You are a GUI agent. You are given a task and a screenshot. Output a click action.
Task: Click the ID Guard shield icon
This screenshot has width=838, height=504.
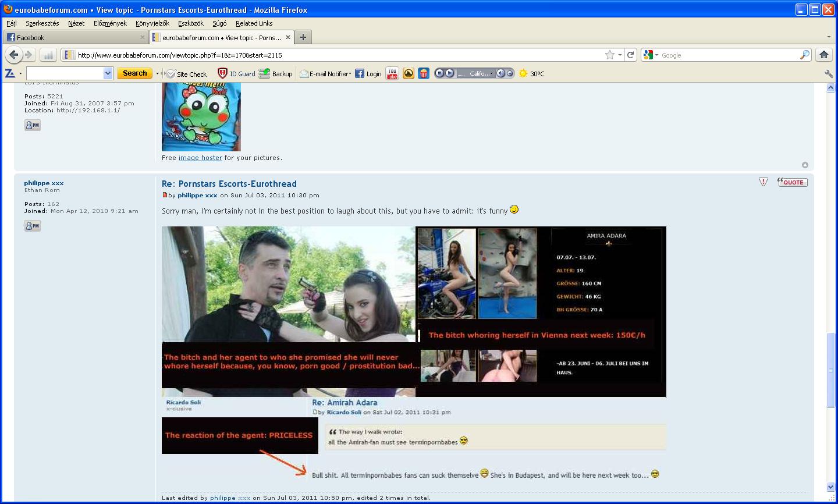[222, 73]
